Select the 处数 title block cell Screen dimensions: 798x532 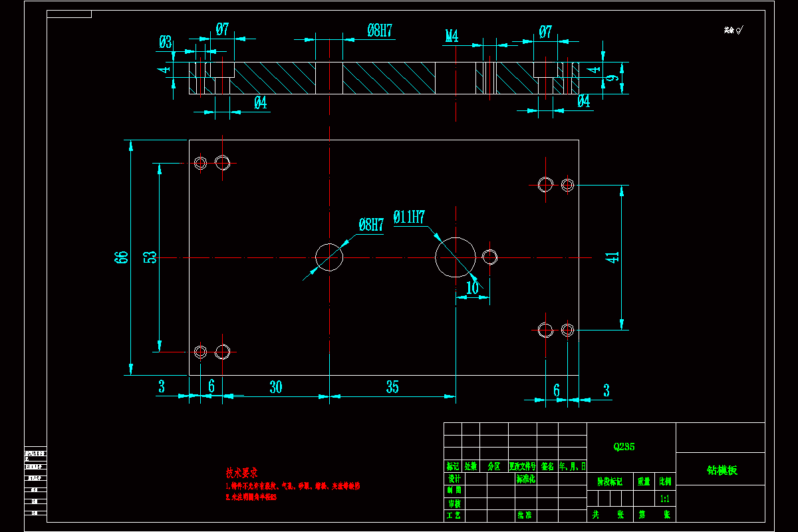[x=471, y=467]
